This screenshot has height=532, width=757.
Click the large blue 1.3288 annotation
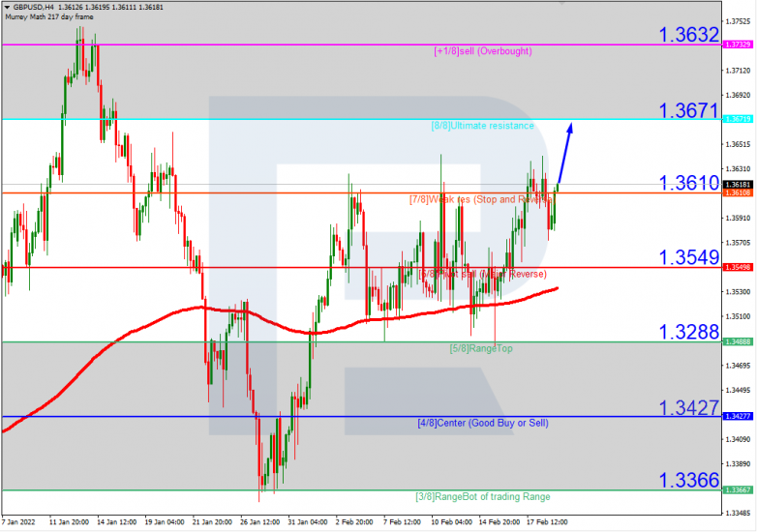(688, 332)
